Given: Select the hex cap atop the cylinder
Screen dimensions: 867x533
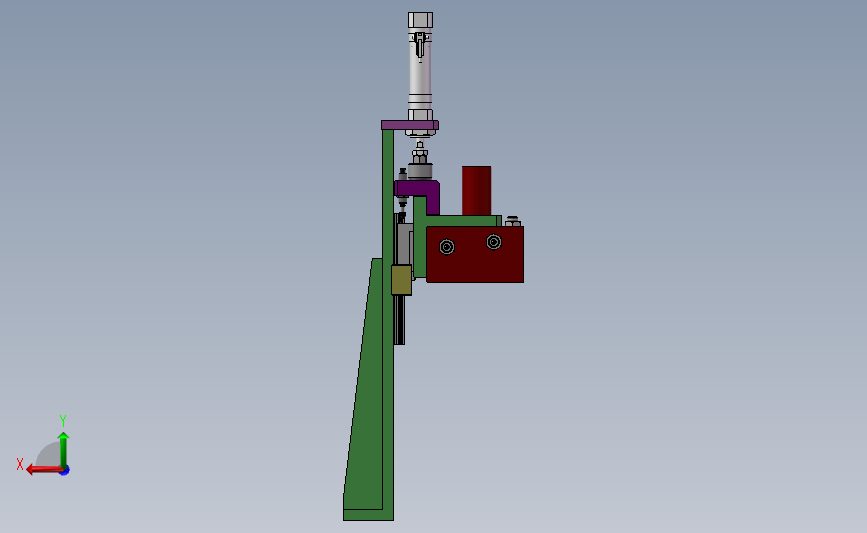Looking at the screenshot, I should (420, 20).
